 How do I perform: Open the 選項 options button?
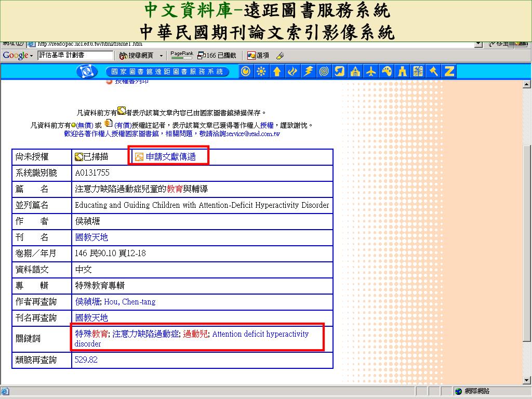click(258, 55)
